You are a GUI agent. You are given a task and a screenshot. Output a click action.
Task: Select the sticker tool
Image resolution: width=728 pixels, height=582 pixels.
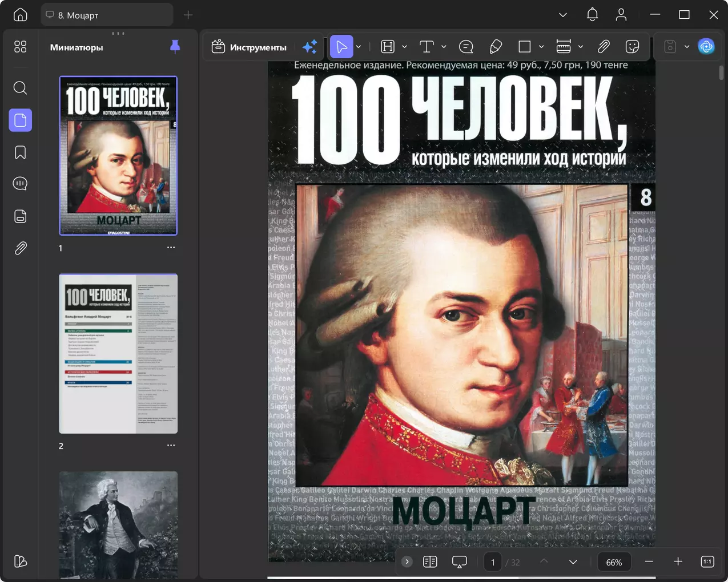(x=632, y=47)
